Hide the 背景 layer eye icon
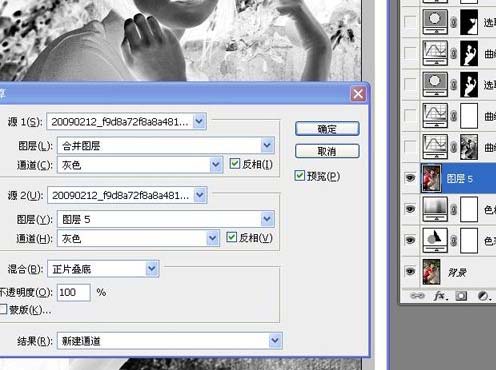The height and width of the screenshot is (370, 496). tap(410, 271)
